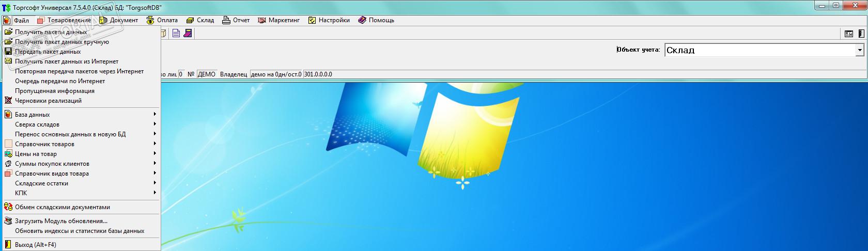This screenshot has width=868, height=251.
Task: Expand Перенос основных данных в новую БД
Action: [x=81, y=134]
